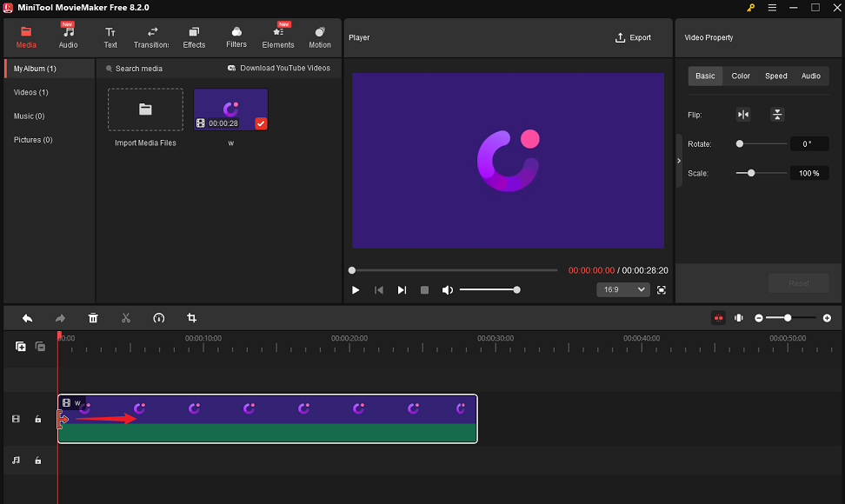This screenshot has width=845, height=504.
Task: Redo the last action
Action: pos(60,318)
